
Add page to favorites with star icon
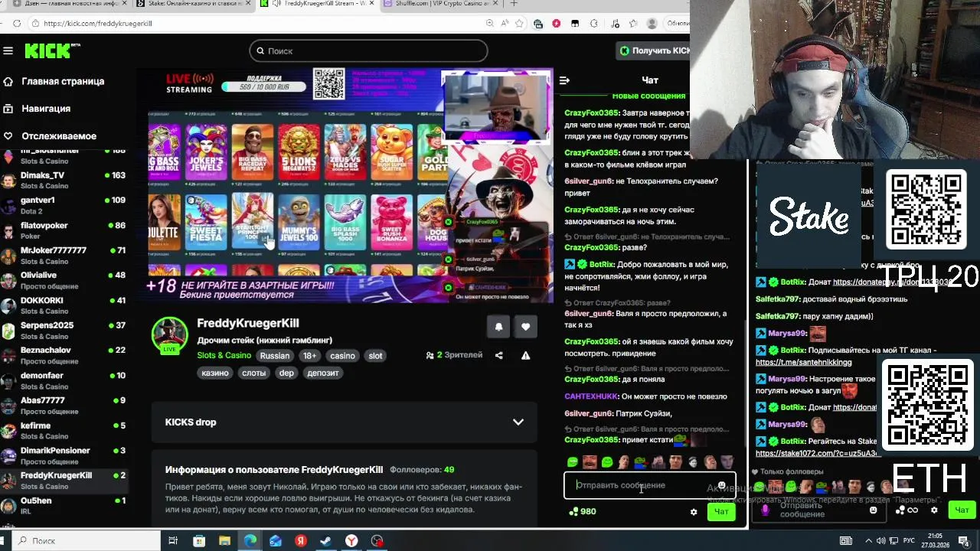519,24
